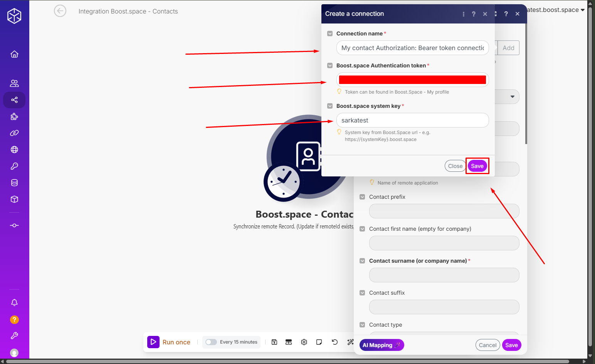Open the puzzle-piece apps icon in sidebar
The width and height of the screenshot is (595, 364).
pos(14,117)
